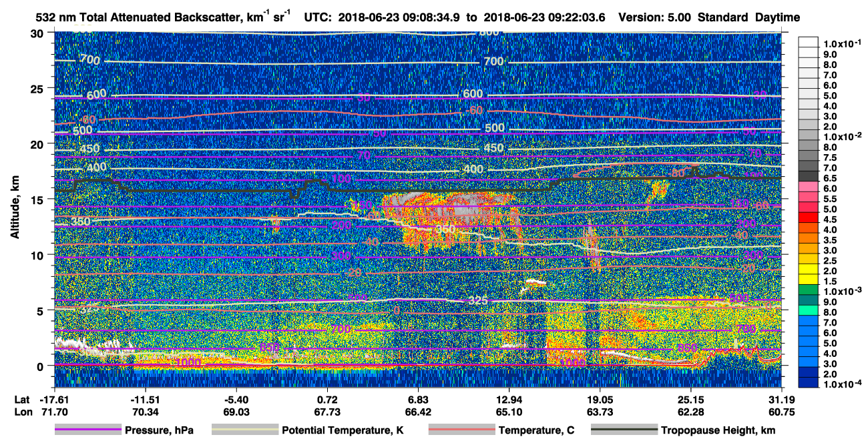Click the 'Lon' row label
This screenshot has height=445, width=868.
pyautogui.click(x=22, y=412)
